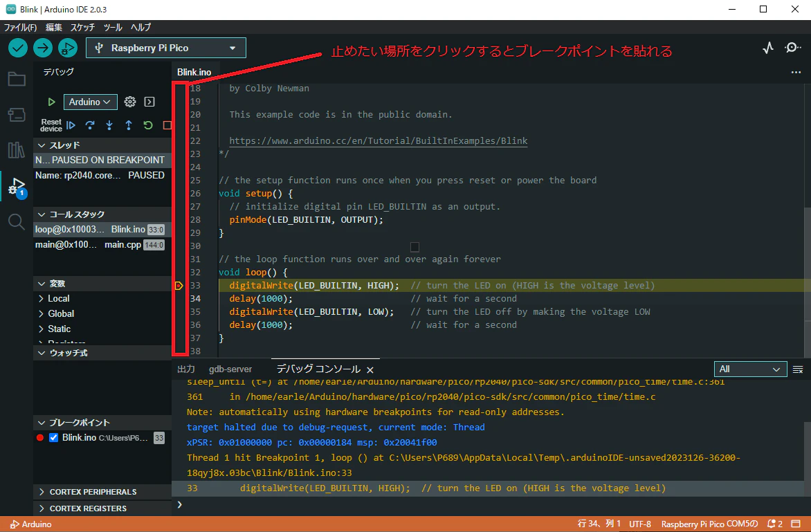Switch to the gdb-server panel tab
The image size is (811, 532).
pyautogui.click(x=230, y=369)
